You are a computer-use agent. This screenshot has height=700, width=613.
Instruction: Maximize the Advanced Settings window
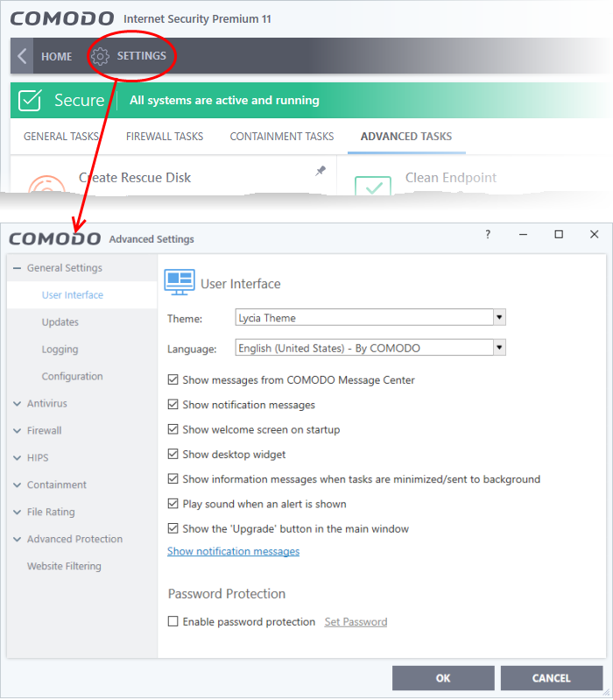point(559,235)
